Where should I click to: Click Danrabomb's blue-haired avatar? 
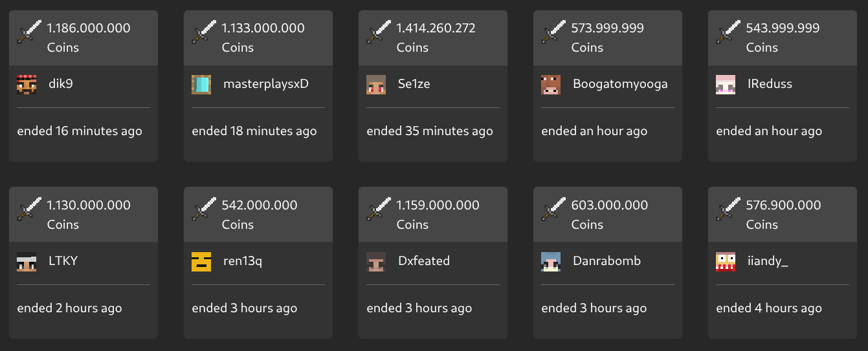tap(551, 261)
